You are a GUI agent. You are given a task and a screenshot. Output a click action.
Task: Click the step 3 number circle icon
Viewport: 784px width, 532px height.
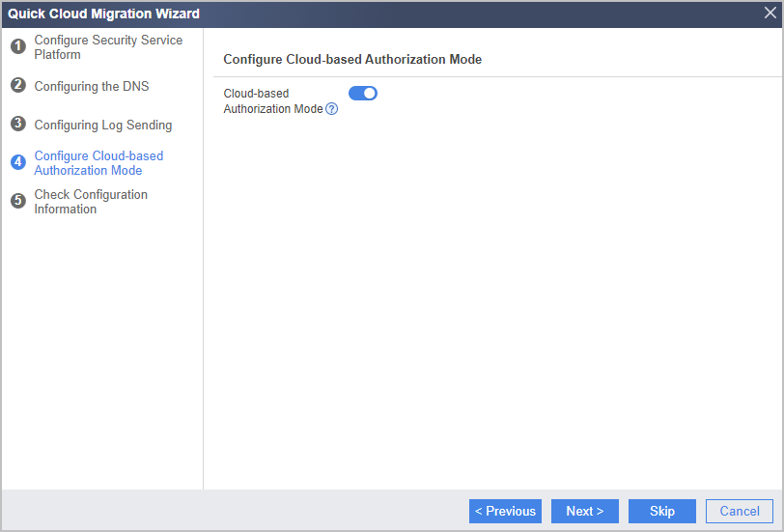18,124
